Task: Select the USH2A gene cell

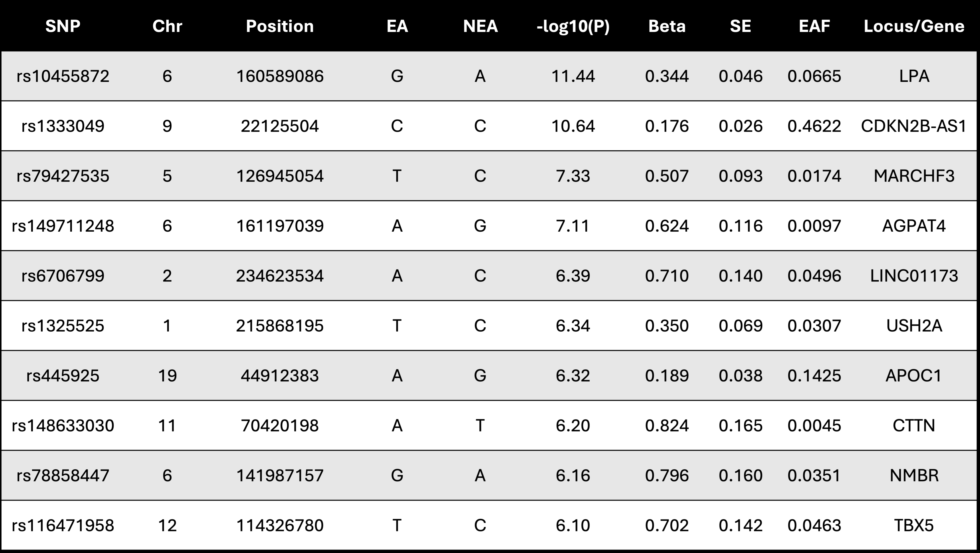Action: point(914,326)
